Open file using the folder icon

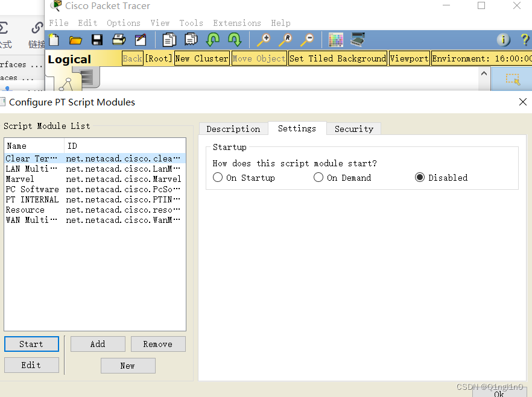click(75, 40)
